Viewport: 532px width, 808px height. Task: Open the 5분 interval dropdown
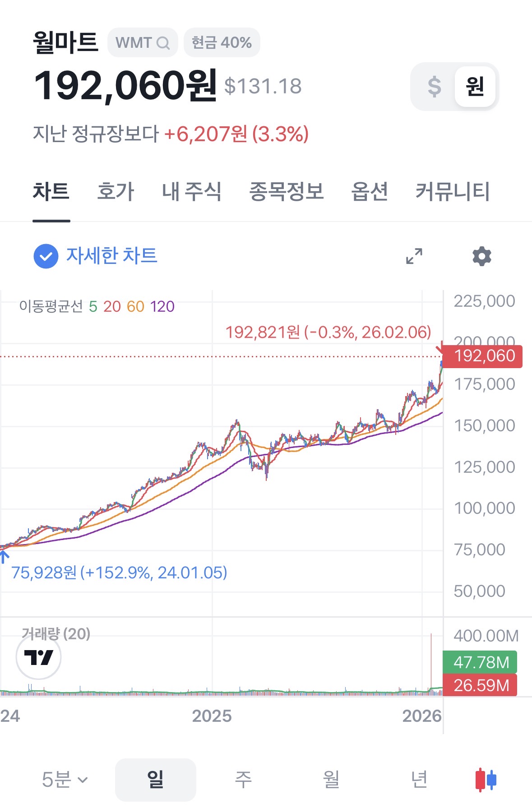pyautogui.click(x=65, y=780)
